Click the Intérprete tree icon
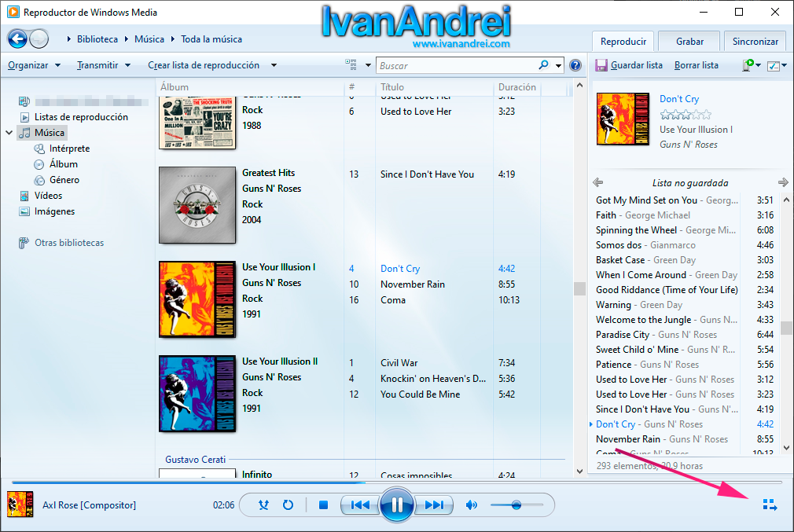The height and width of the screenshot is (532, 794). (39, 149)
